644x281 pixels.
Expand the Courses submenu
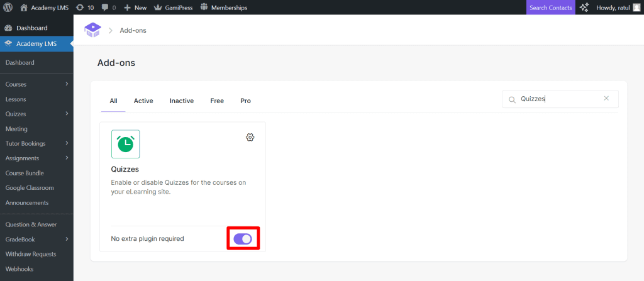click(66, 84)
